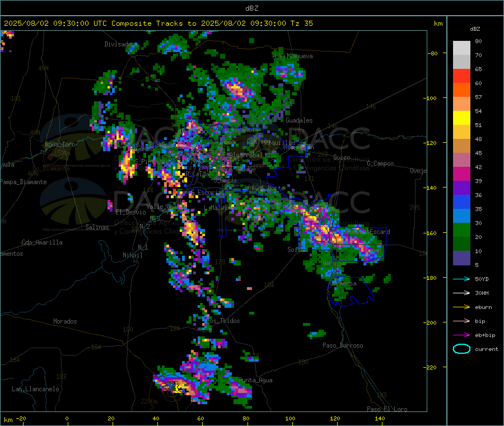Click the '140' tick on the horizontal axis
The width and height of the screenshot is (504, 426).
(x=380, y=419)
